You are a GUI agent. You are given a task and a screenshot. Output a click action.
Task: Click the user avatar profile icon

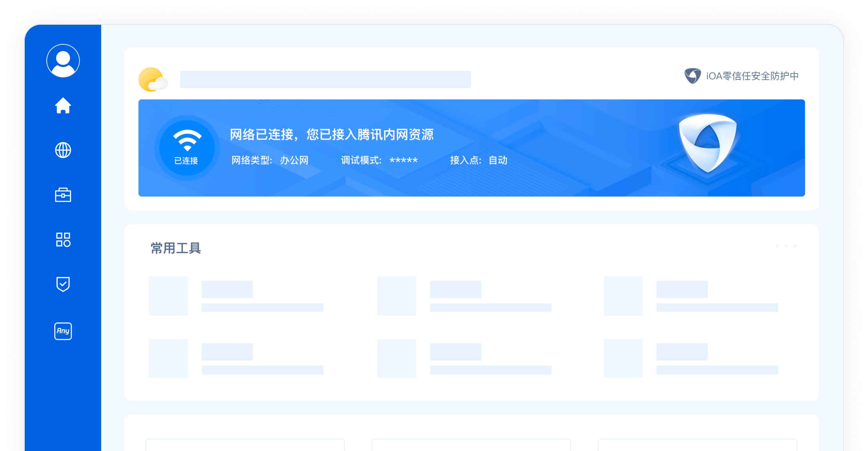coord(63,61)
